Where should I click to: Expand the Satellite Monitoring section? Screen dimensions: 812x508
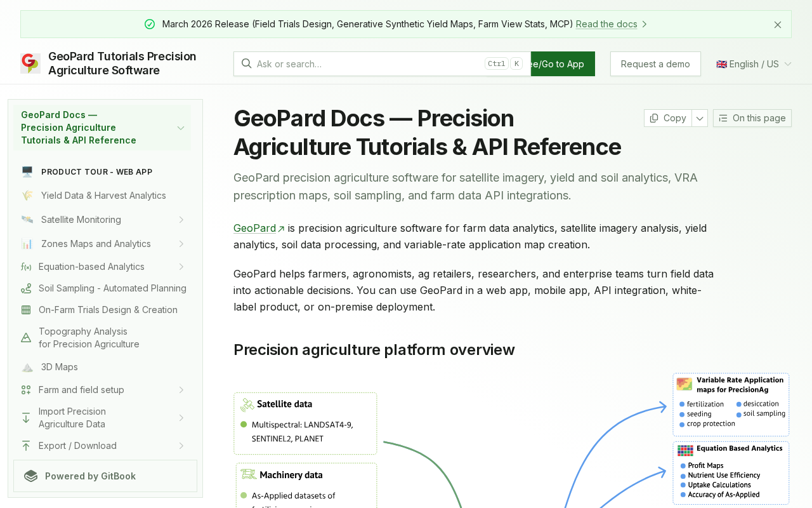point(181,220)
